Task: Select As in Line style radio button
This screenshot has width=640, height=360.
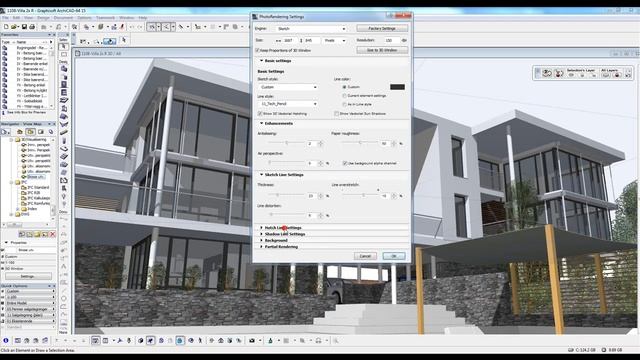Action: (344, 104)
